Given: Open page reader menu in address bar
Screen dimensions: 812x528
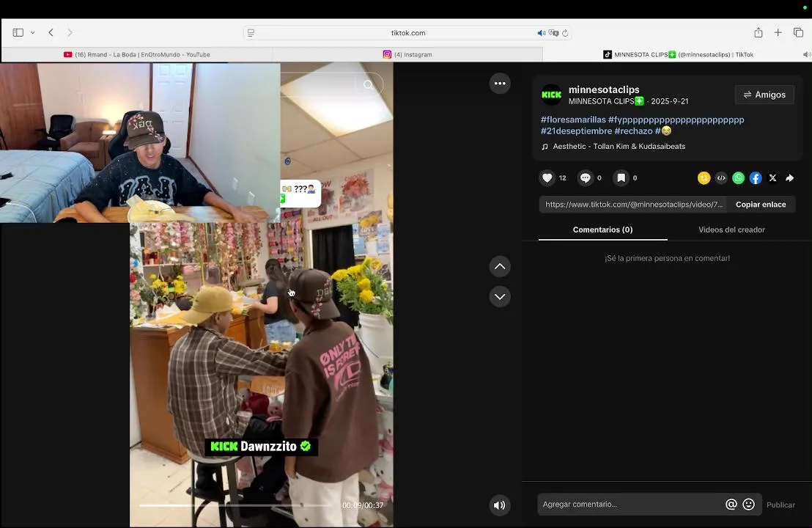Looking at the screenshot, I should tap(251, 33).
